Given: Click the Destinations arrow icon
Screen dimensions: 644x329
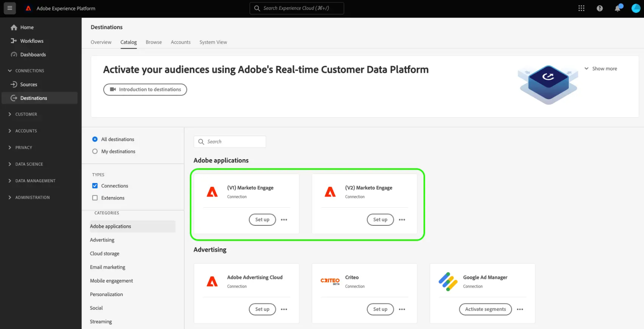Looking at the screenshot, I should click(x=14, y=98).
